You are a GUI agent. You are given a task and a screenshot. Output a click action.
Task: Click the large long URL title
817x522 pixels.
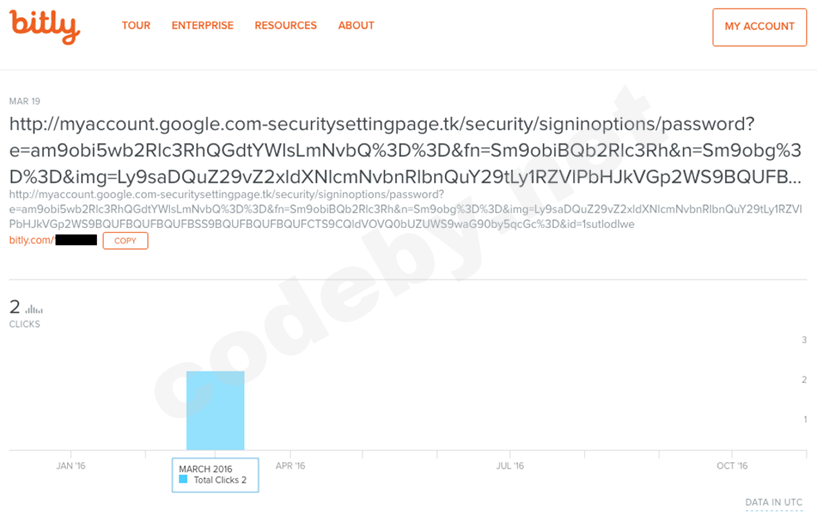pos(381,150)
